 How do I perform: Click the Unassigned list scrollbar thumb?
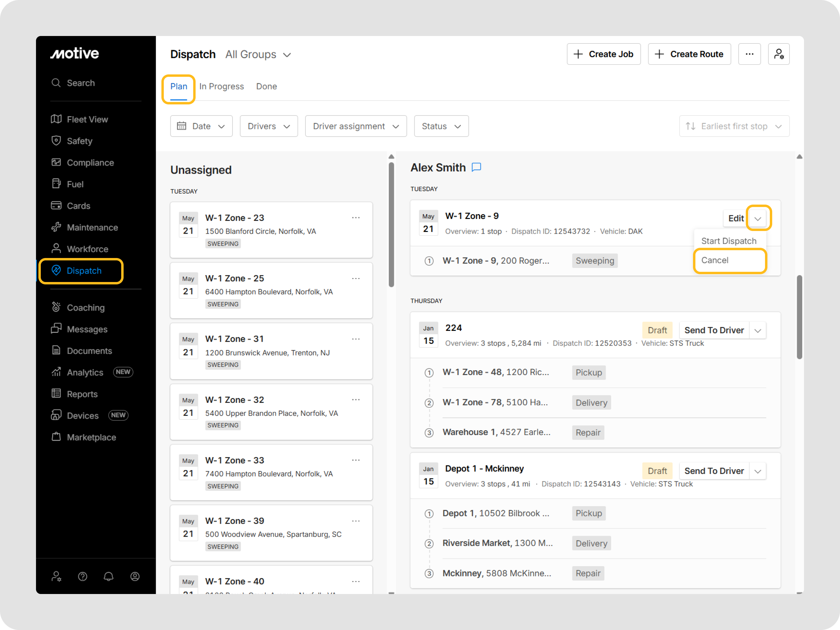point(391,224)
